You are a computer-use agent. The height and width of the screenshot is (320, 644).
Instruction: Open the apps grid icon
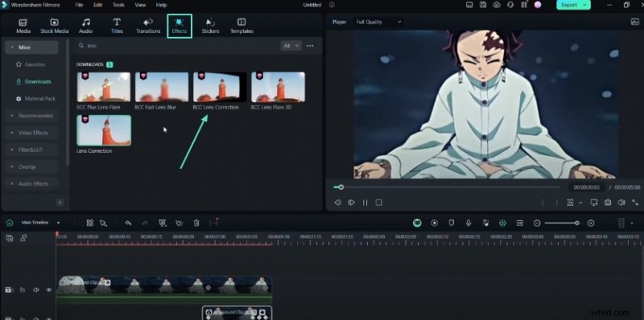pyautogui.click(x=524, y=5)
